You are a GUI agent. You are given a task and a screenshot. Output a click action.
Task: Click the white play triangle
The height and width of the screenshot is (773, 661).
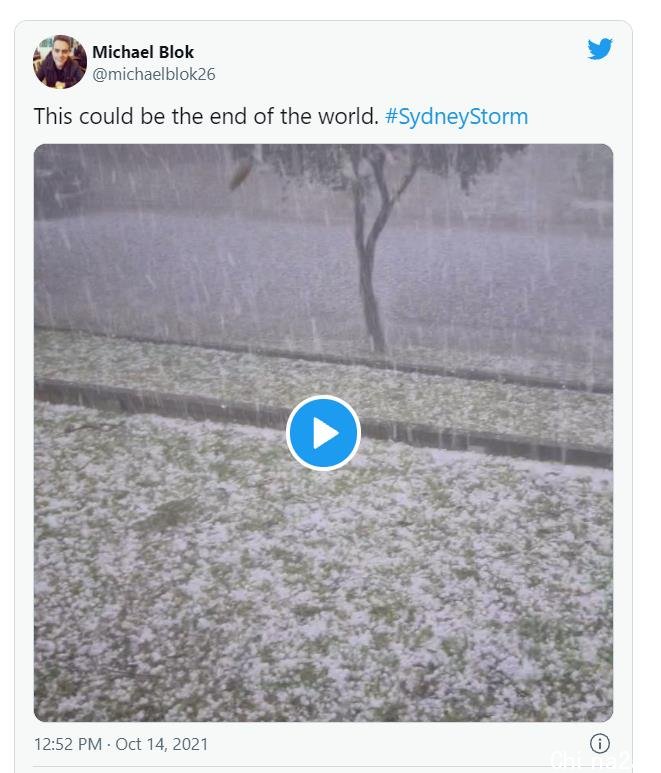pos(325,433)
